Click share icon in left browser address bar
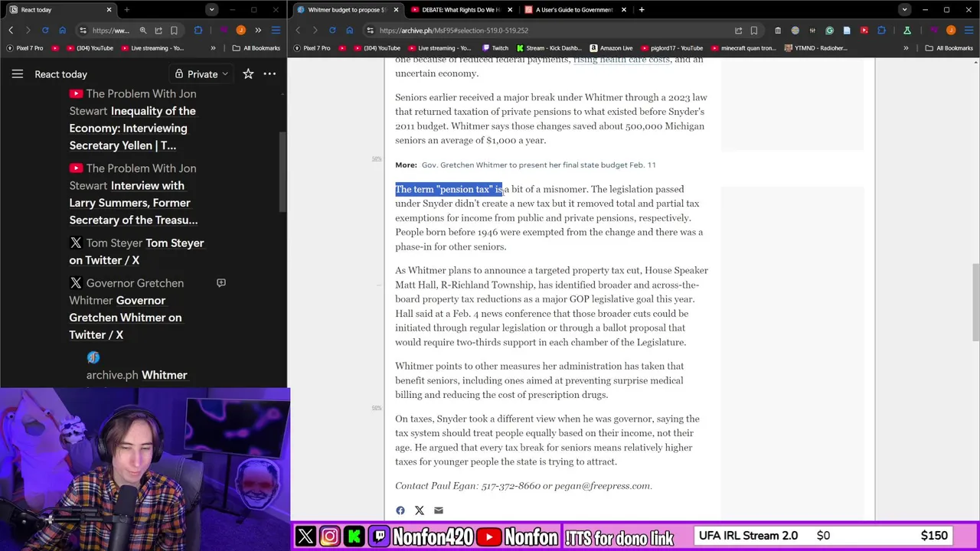 pyautogui.click(x=158, y=31)
